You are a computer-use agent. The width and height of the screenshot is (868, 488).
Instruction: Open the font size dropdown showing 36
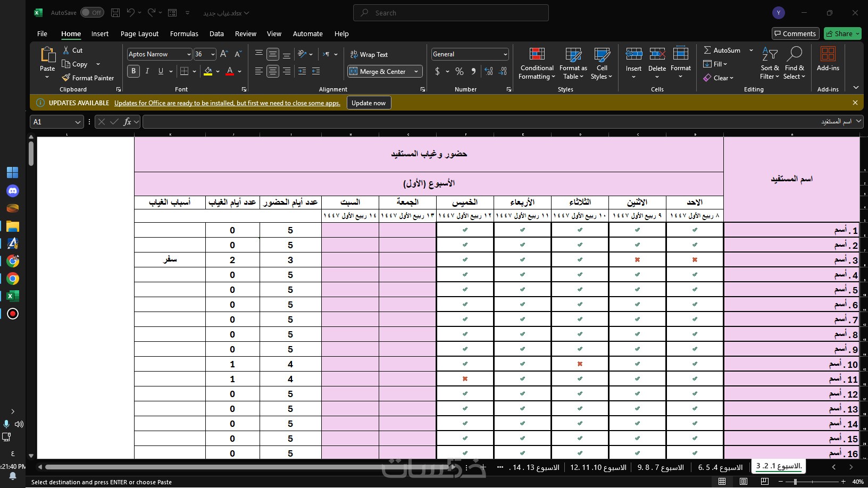pyautogui.click(x=213, y=54)
